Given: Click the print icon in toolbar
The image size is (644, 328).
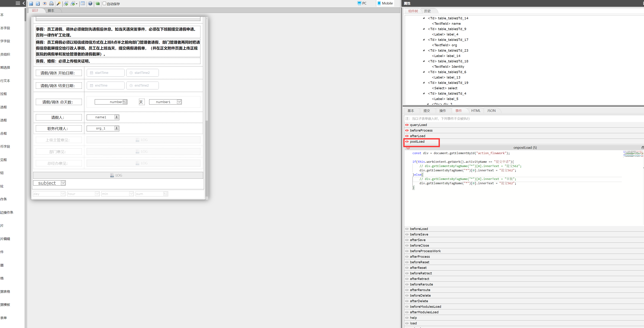Looking at the screenshot, I should click(x=51, y=4).
